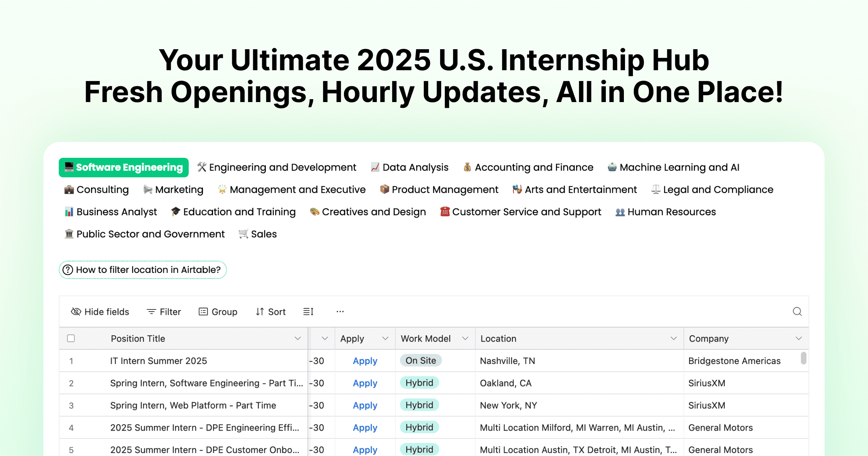Image resolution: width=868 pixels, height=456 pixels.
Task: Select the Machine Learning and AI tab
Action: point(673,167)
